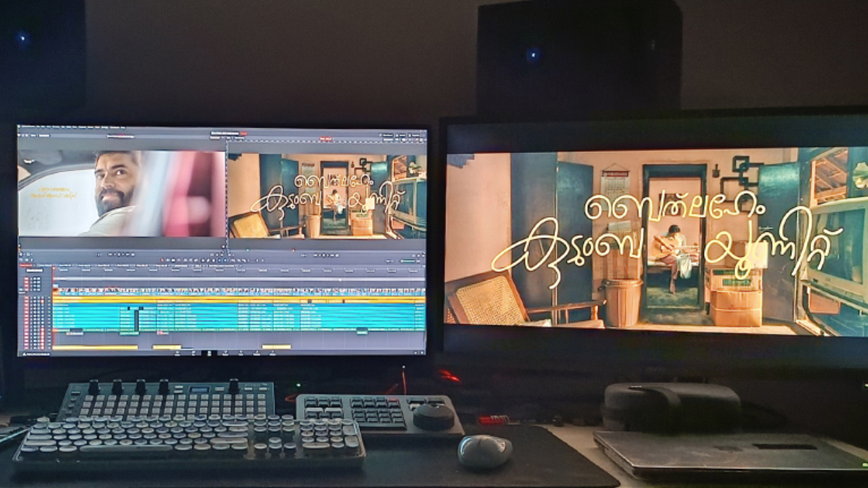The width and height of the screenshot is (868, 488).
Task: Switch to the Cut page tab
Action: pyautogui.click(x=193, y=352)
